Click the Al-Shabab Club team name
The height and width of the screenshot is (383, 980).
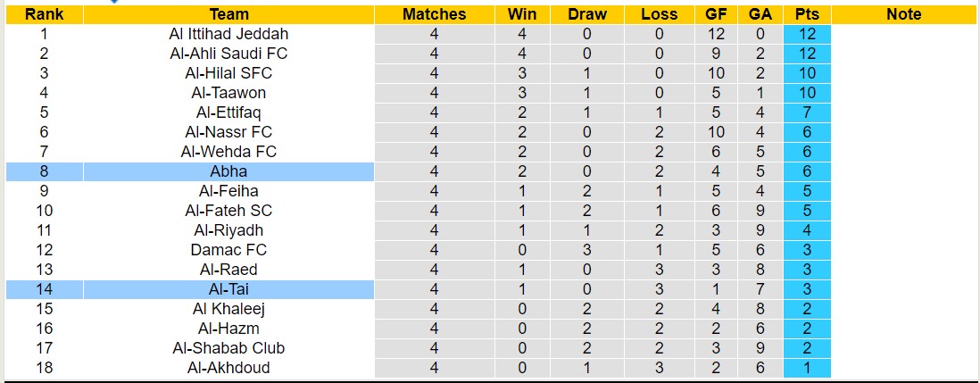[x=228, y=348]
